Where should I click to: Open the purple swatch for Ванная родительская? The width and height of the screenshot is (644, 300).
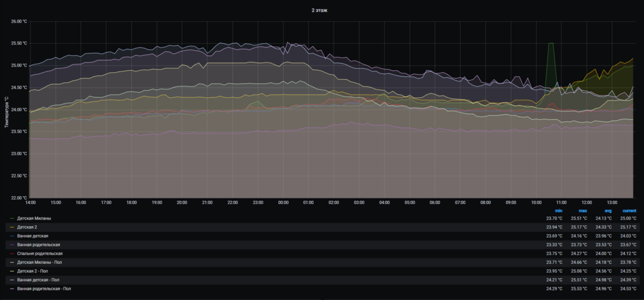[11, 245]
